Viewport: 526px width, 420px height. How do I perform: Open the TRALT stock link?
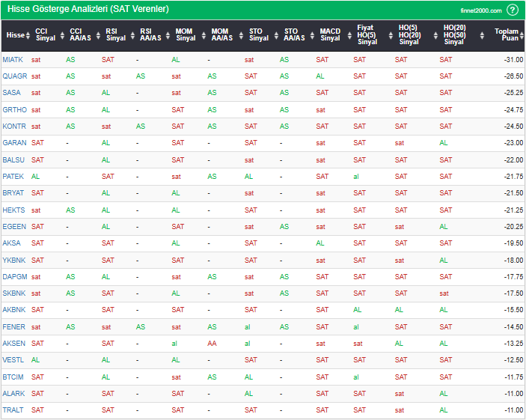[x=13, y=410]
